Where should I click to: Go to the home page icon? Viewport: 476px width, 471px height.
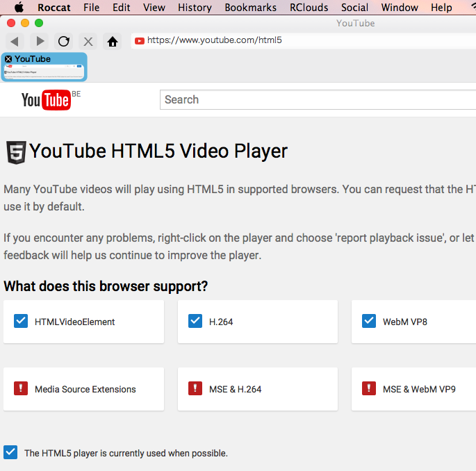tap(113, 41)
